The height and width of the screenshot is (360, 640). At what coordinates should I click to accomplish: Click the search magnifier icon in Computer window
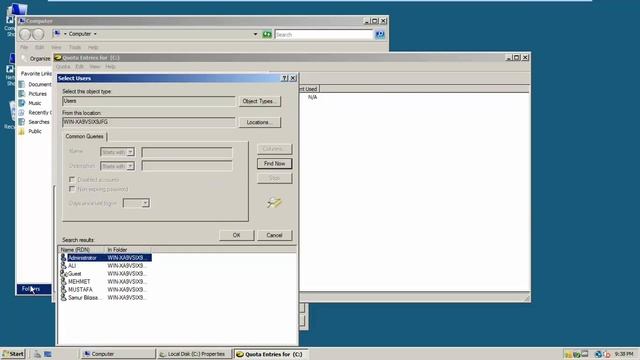coord(380,35)
